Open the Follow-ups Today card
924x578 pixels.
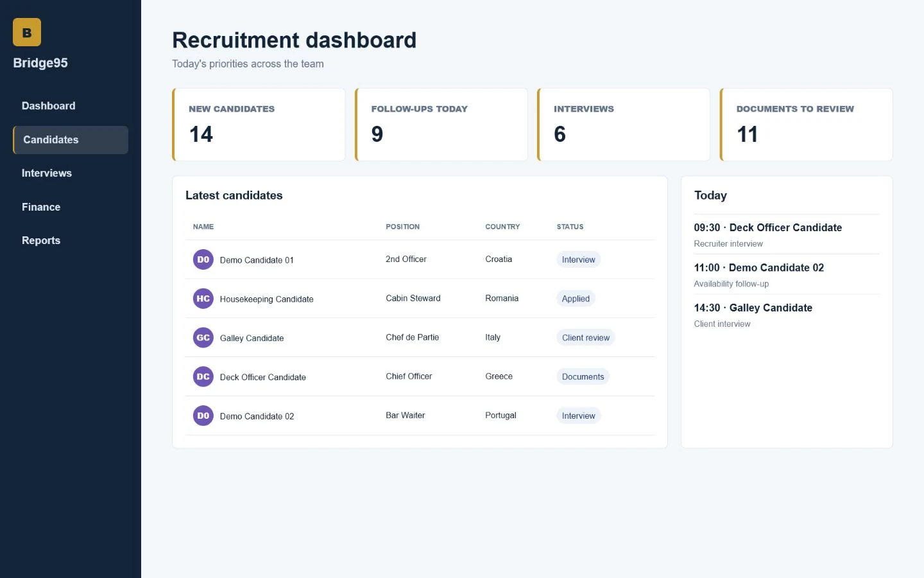441,125
